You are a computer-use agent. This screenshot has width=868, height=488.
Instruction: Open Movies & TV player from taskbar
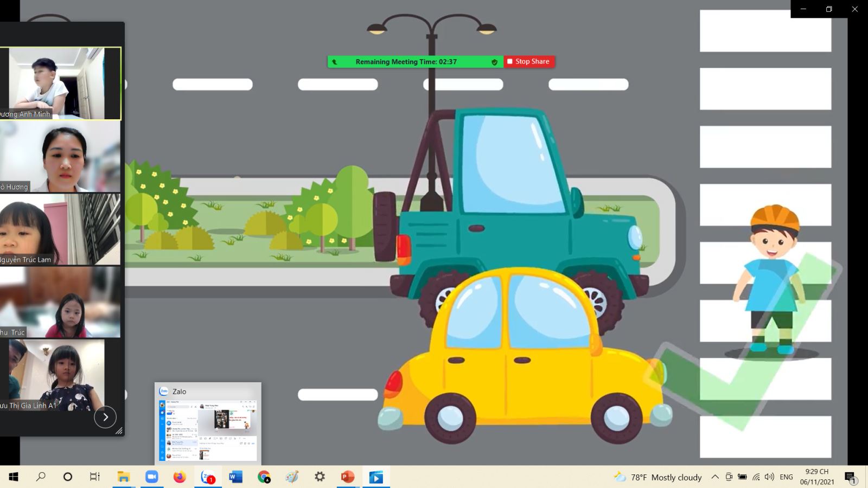point(376,477)
